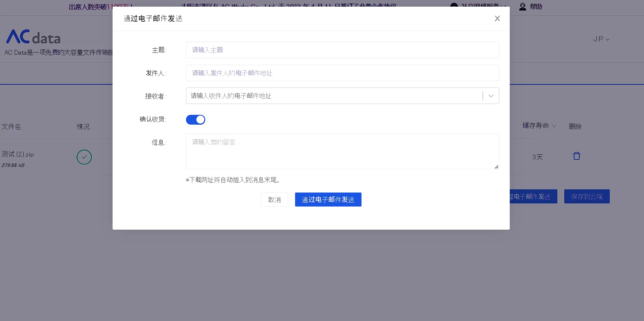The height and width of the screenshot is (321, 644).
Task: Click the green checkmark status icon
Action: point(84,157)
